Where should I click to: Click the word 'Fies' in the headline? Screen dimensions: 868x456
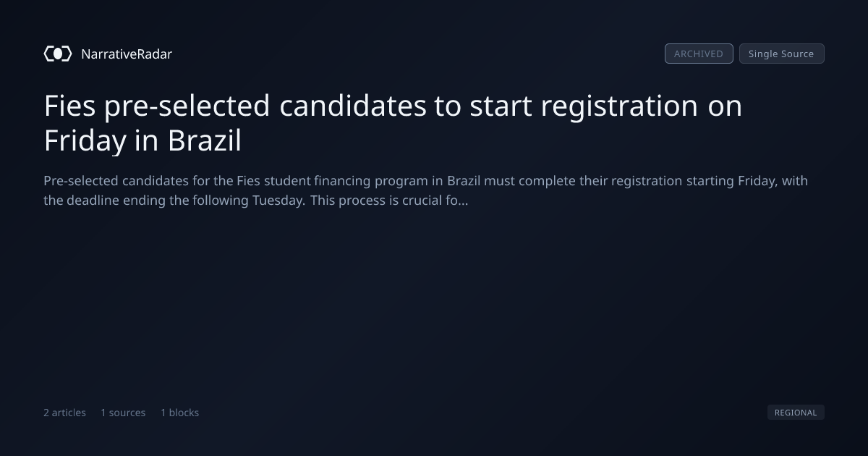(x=70, y=106)
